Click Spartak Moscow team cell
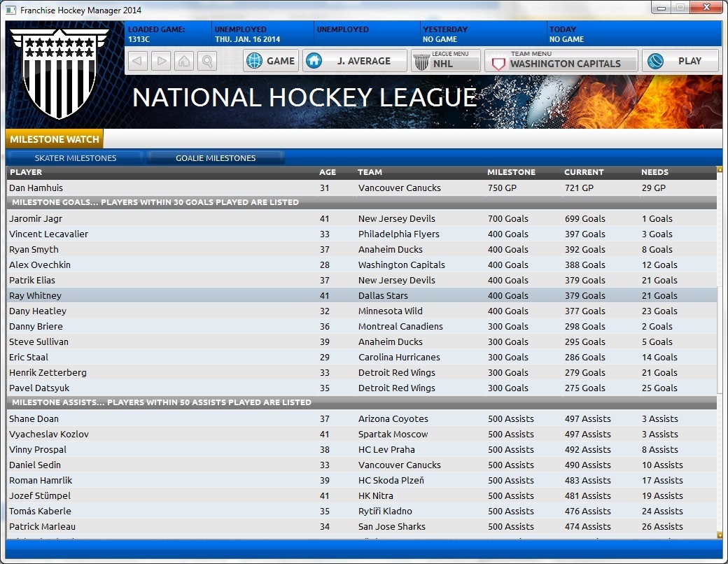This screenshot has height=564, width=728. [x=393, y=434]
